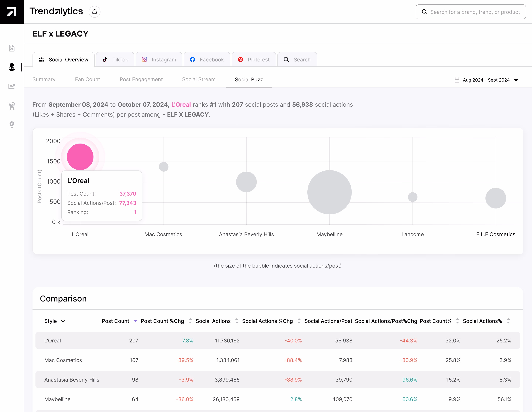Click the purple Post Count sort arrow
The image size is (532, 412).
(x=136, y=321)
